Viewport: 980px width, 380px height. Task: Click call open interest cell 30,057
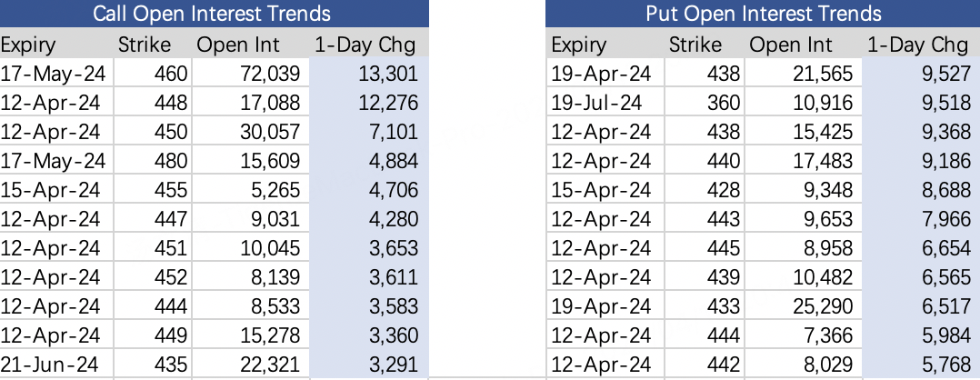(266, 132)
